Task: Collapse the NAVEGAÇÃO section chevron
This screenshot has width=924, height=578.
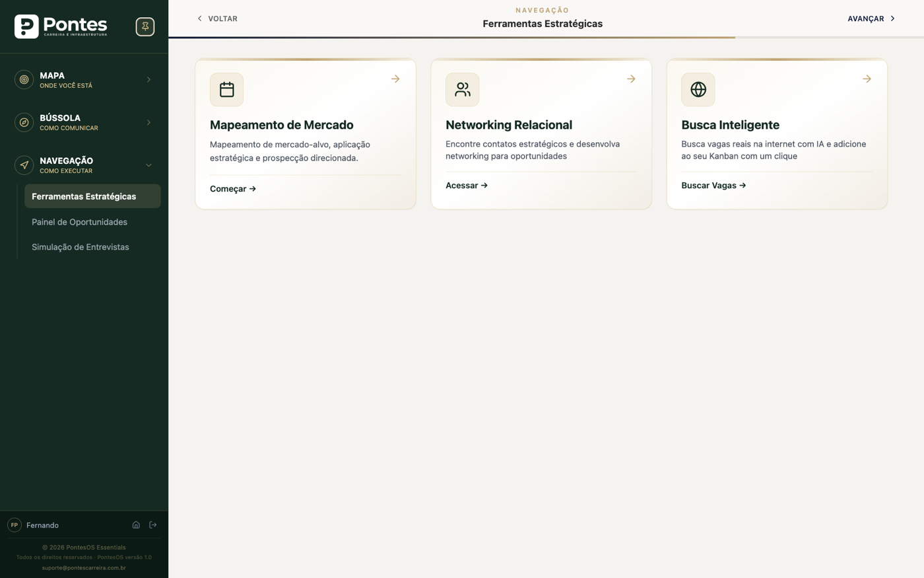Action: click(x=148, y=165)
